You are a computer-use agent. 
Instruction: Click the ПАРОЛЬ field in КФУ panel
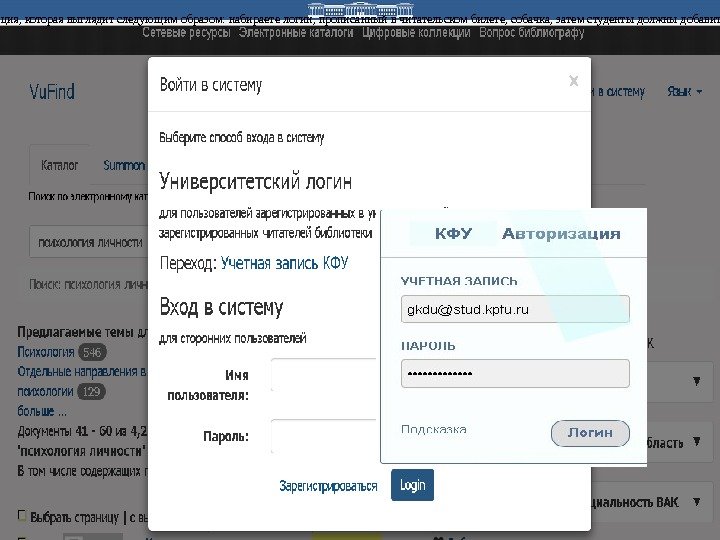click(515, 373)
